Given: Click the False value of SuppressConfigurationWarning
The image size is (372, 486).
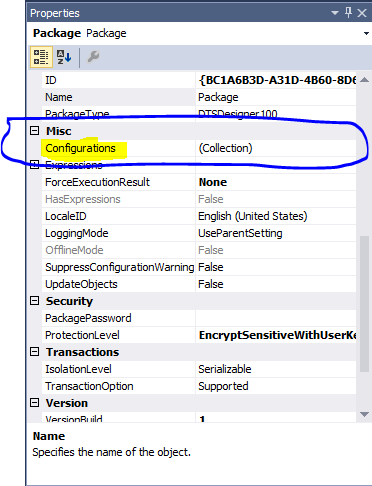Looking at the screenshot, I should (211, 267).
